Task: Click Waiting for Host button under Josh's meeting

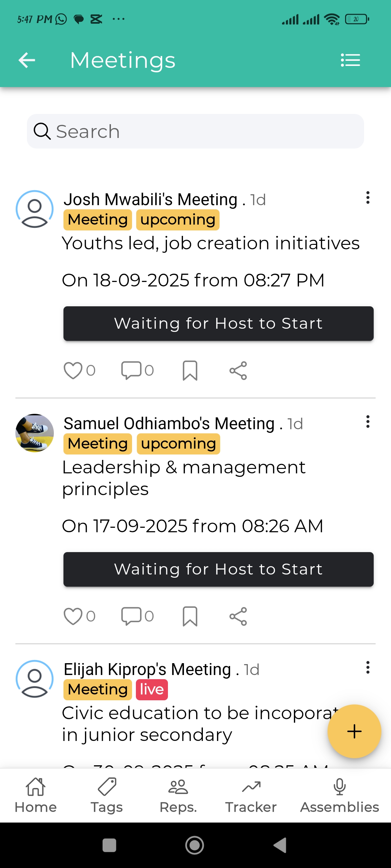Action: [x=218, y=324]
